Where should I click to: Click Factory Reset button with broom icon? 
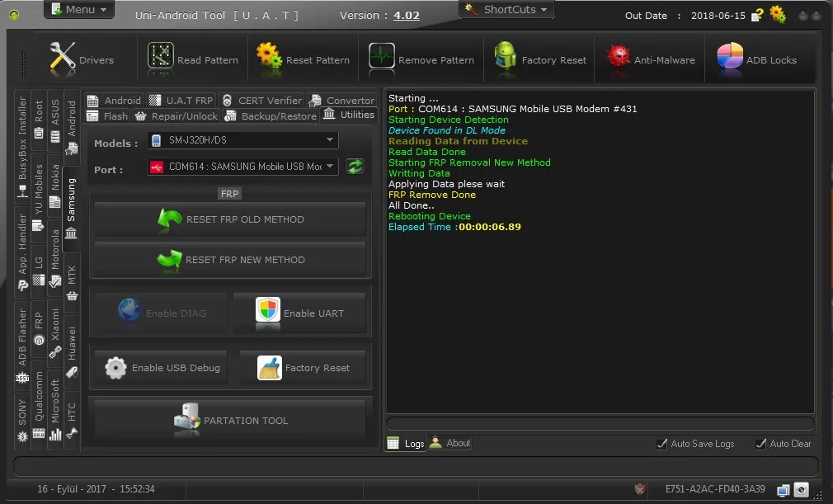[x=303, y=368]
